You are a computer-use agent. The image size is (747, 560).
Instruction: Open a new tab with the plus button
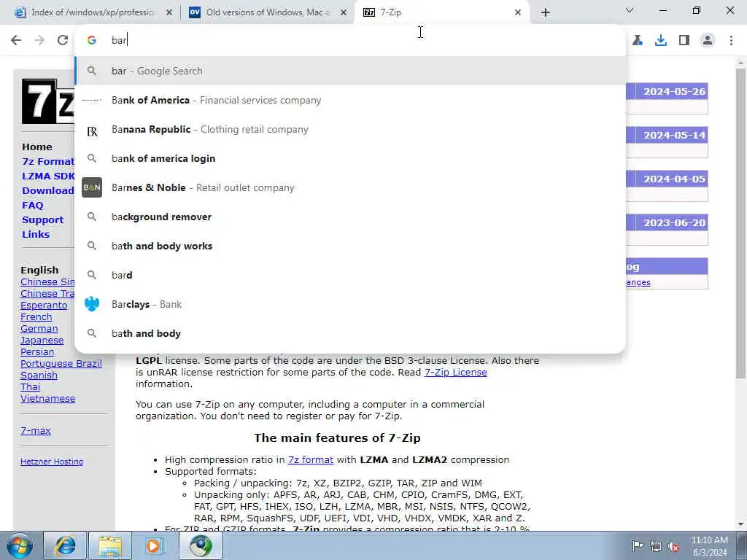pyautogui.click(x=546, y=12)
